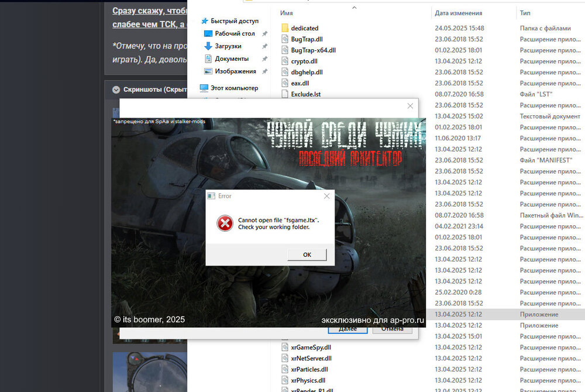Close the Error dialog with X
Image resolution: width=585 pixels, height=392 pixels.
coord(327,196)
